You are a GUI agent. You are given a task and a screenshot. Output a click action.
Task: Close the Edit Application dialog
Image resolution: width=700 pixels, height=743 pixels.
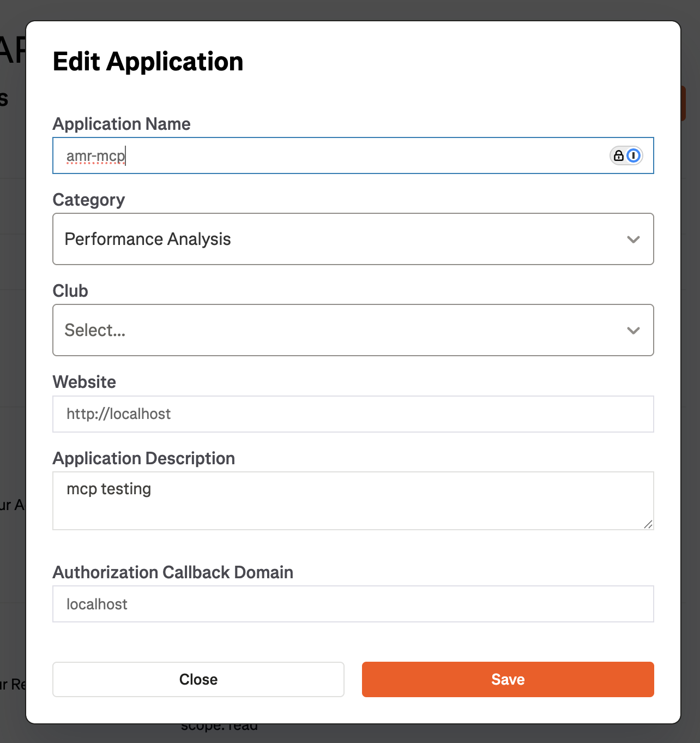click(198, 679)
